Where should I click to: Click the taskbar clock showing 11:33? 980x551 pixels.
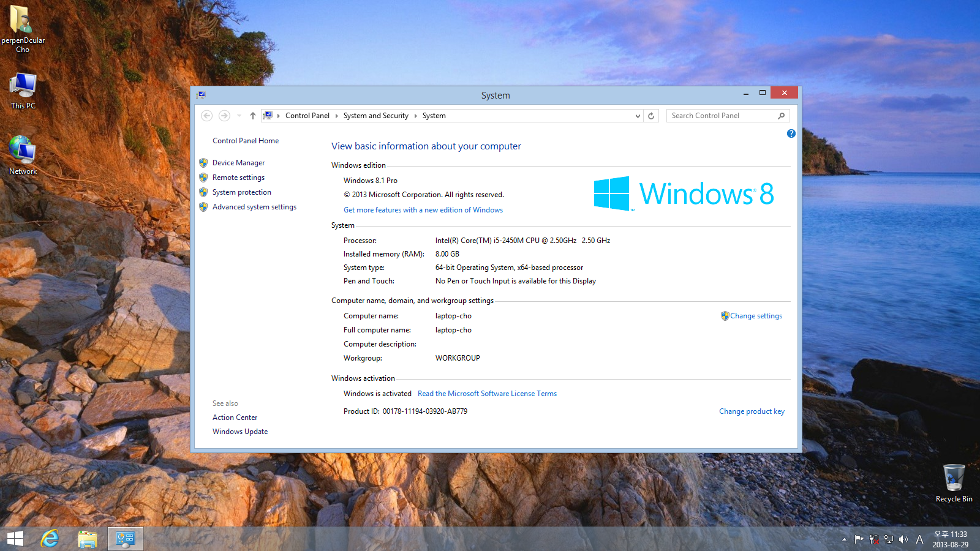click(x=951, y=539)
